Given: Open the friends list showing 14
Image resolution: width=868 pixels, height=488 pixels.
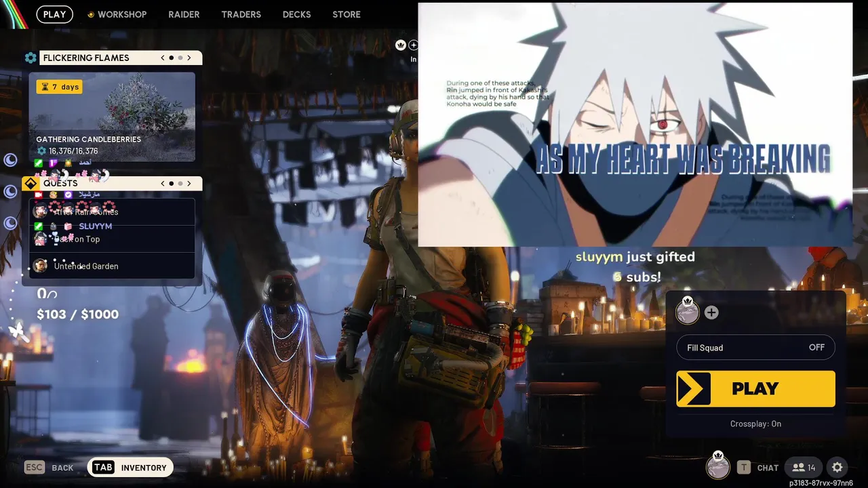Looking at the screenshot, I should tap(804, 467).
